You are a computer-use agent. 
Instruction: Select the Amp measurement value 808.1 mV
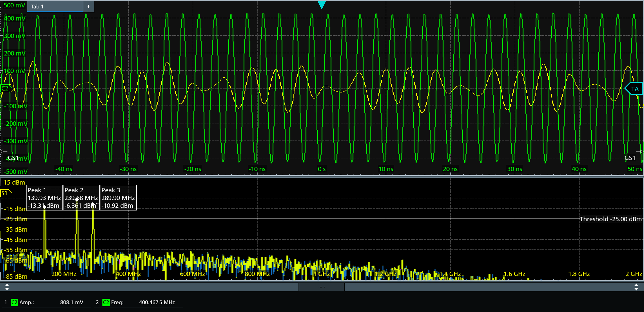72,302
